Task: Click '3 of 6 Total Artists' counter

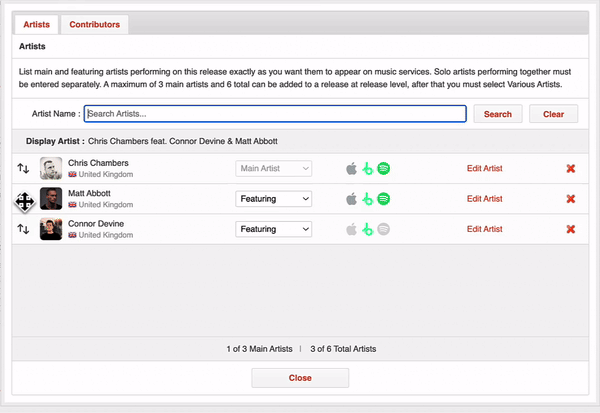Action: [343, 349]
